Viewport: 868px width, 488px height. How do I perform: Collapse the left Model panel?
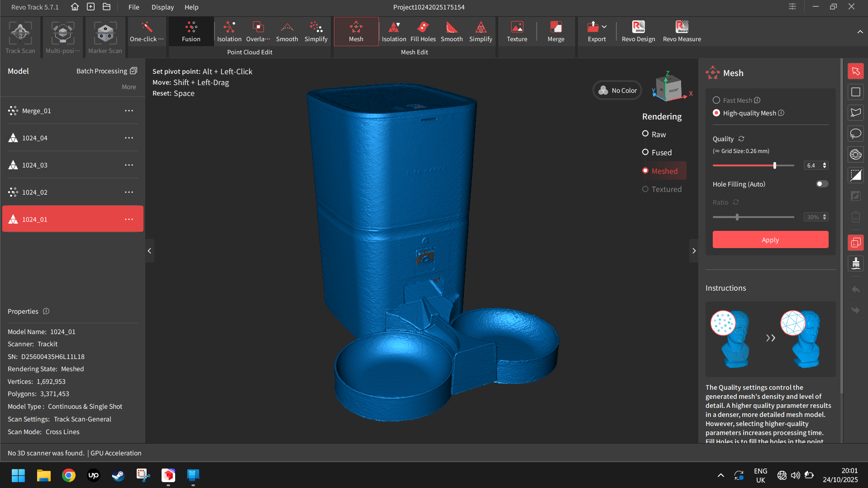(149, 251)
